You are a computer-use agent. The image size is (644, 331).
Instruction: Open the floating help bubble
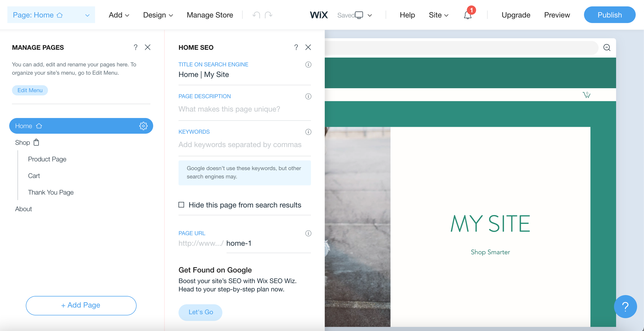tap(625, 306)
